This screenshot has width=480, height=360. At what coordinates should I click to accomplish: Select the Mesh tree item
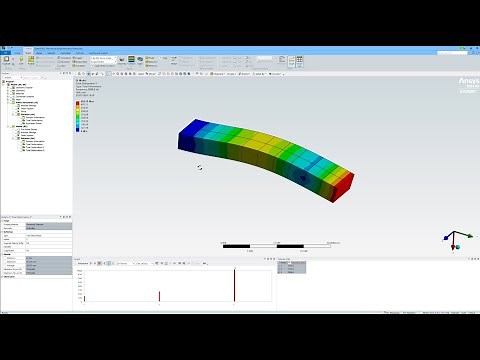pos(16,99)
